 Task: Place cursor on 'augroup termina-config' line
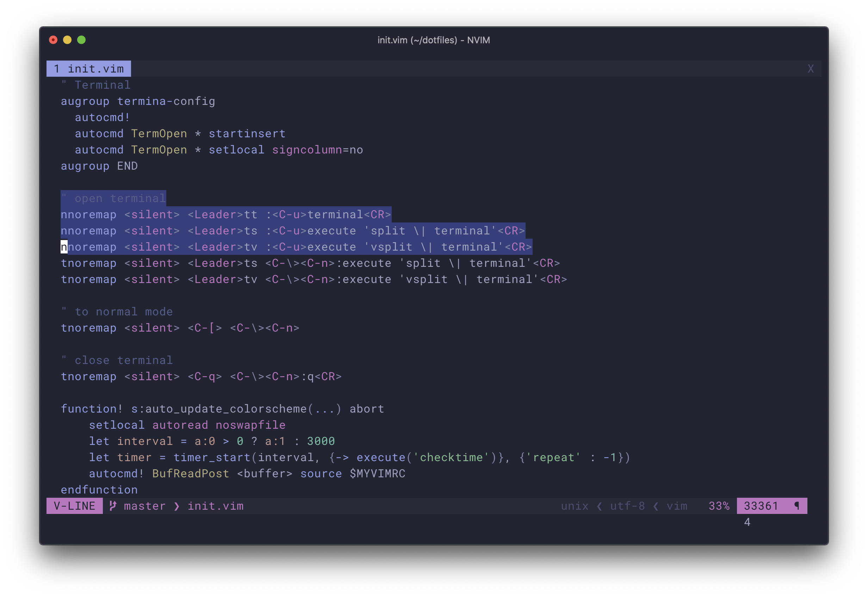(x=138, y=101)
